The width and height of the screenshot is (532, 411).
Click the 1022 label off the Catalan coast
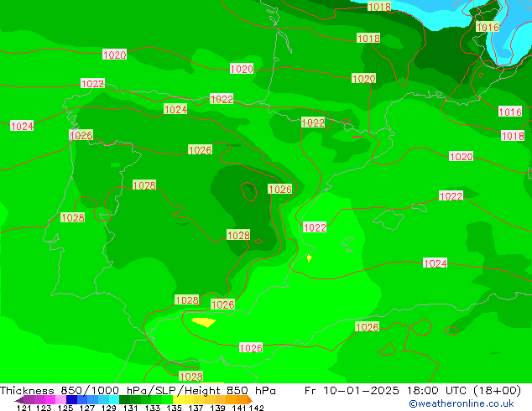pyautogui.click(x=315, y=227)
